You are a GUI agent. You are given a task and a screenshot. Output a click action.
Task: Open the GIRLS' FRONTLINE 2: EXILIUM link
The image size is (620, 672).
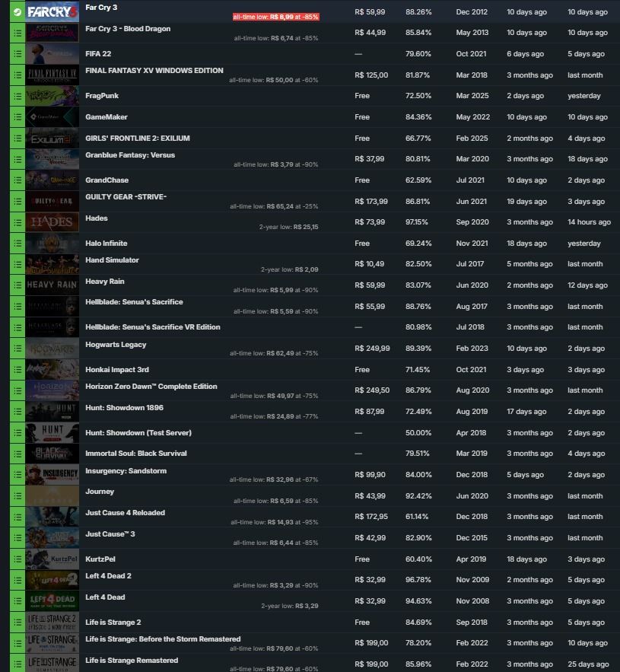point(138,138)
